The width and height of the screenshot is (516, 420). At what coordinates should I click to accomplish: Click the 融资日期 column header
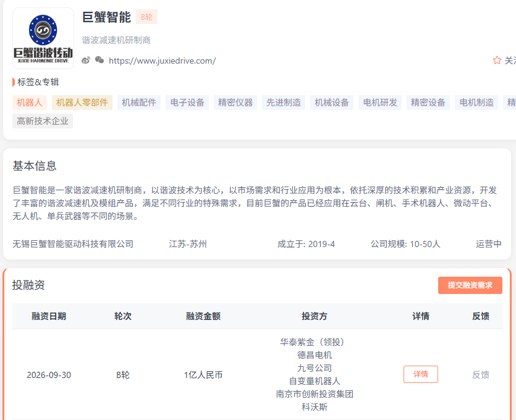49,316
